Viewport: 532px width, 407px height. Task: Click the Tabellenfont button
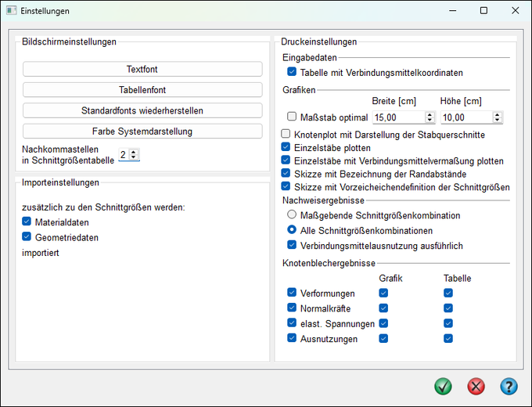coord(142,90)
